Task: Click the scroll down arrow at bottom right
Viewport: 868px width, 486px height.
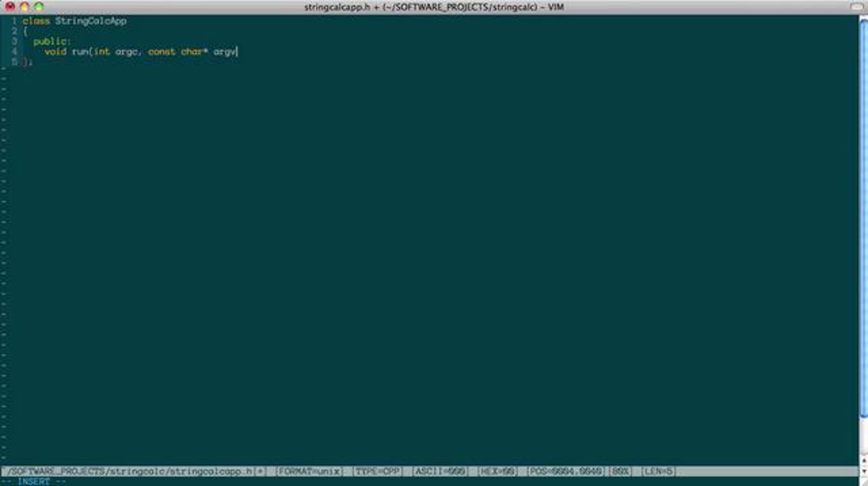Action: tap(864, 471)
